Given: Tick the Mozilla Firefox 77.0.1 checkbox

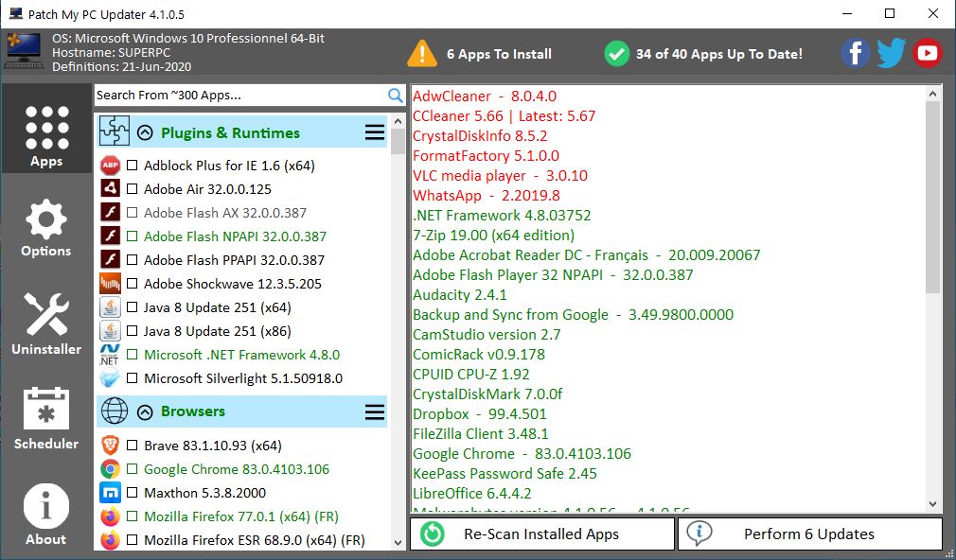Looking at the screenshot, I should (132, 516).
